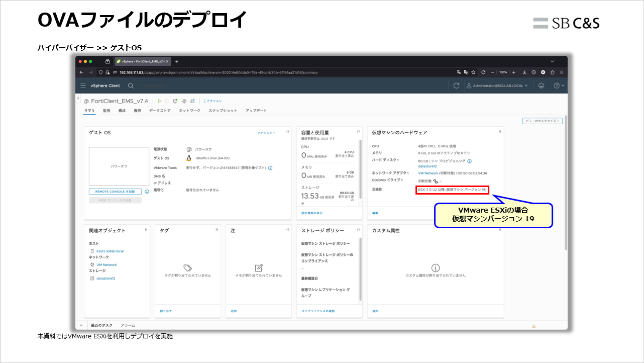Switch to the 監視 tab

[x=106, y=111]
